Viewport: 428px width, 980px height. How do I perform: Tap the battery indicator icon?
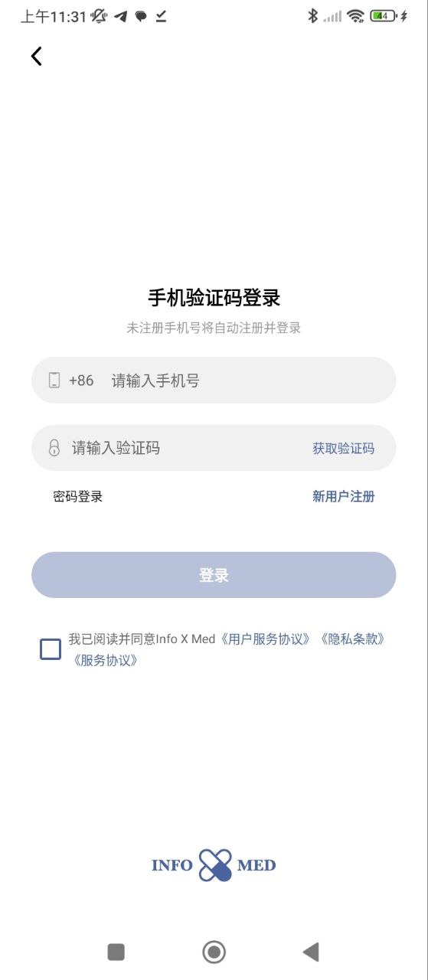[383, 16]
